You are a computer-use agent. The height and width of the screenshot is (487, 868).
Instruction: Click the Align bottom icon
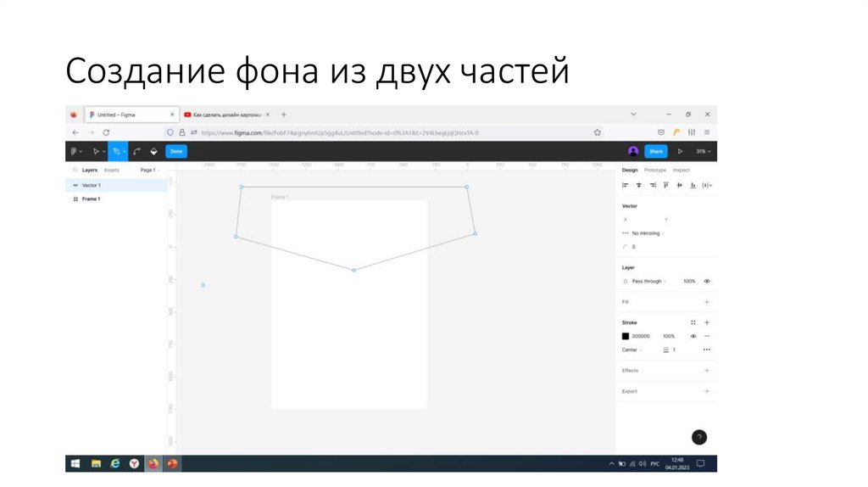click(x=693, y=185)
